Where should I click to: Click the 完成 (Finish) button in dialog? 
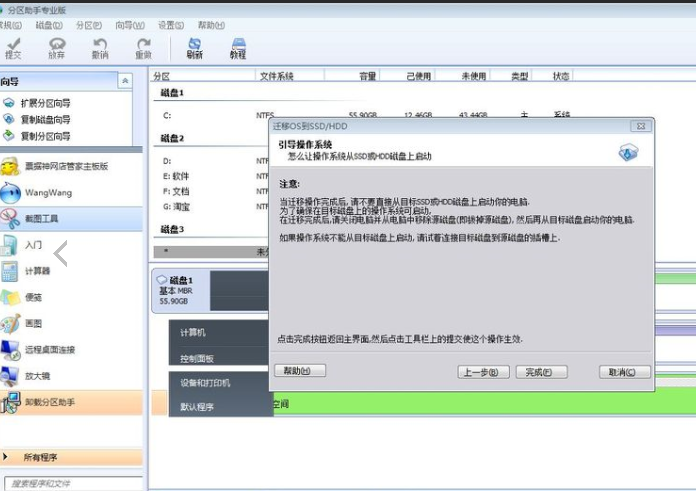pos(534,372)
